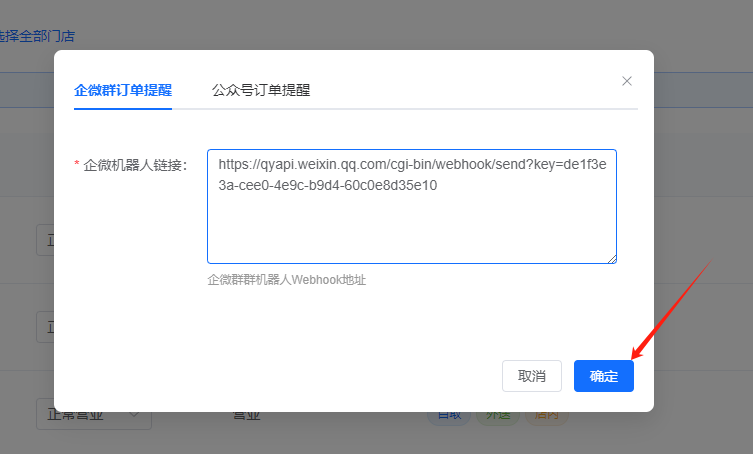This screenshot has height=454, width=753.
Task: Cancel the dialog via 取消
Action: [532, 376]
